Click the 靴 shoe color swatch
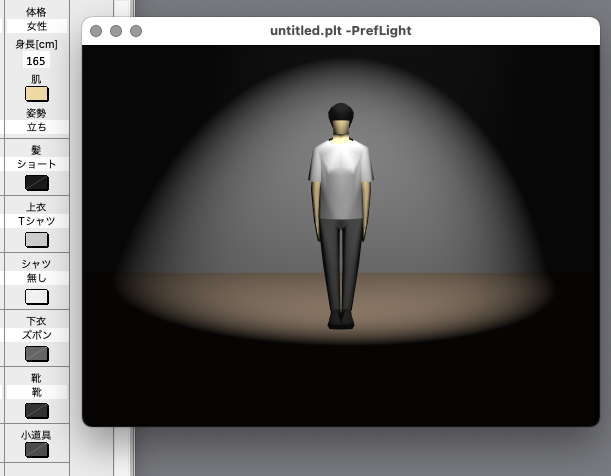 (x=37, y=411)
